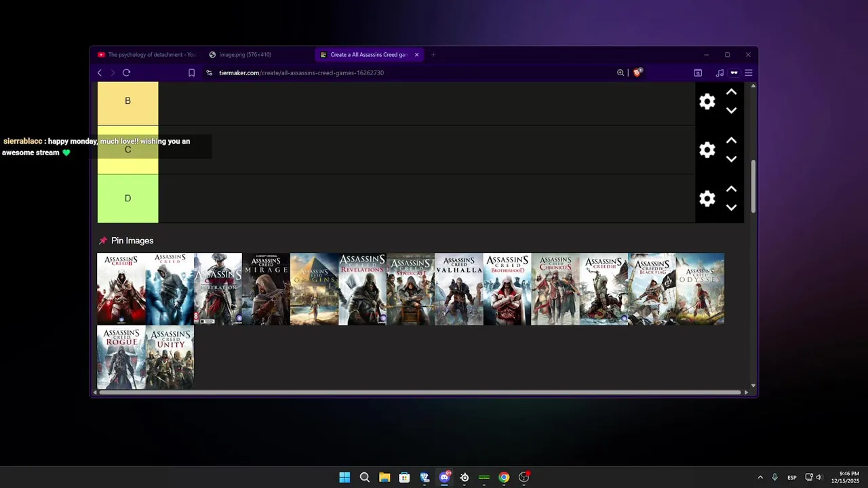Open OBS Studio from taskbar
Screen dimensions: 868x488
pyautogui.click(x=524, y=477)
